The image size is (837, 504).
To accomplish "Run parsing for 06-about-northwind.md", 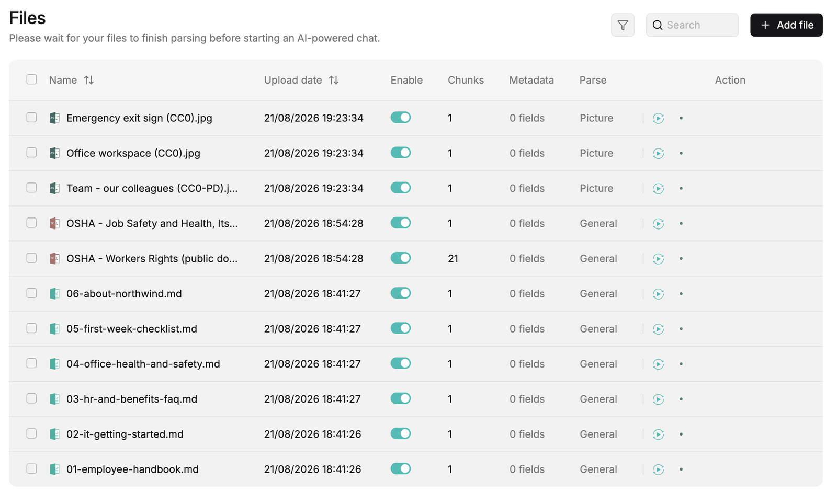I will tap(658, 294).
